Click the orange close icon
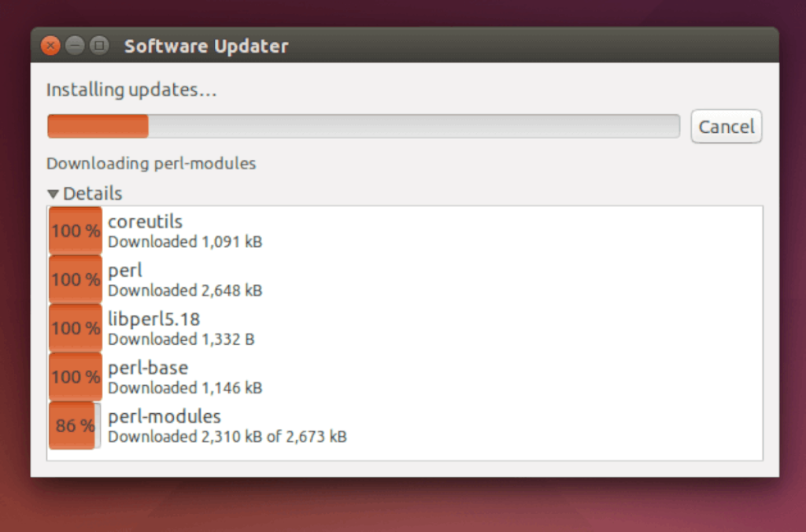 click(50, 45)
